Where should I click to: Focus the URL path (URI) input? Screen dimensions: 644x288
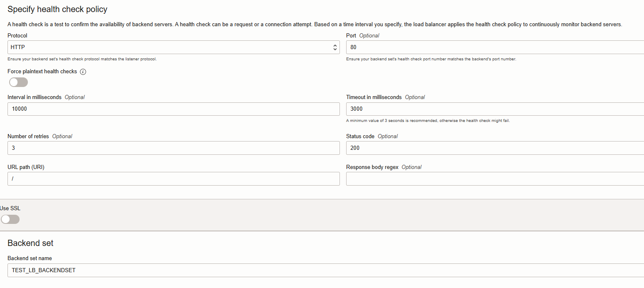tap(173, 179)
